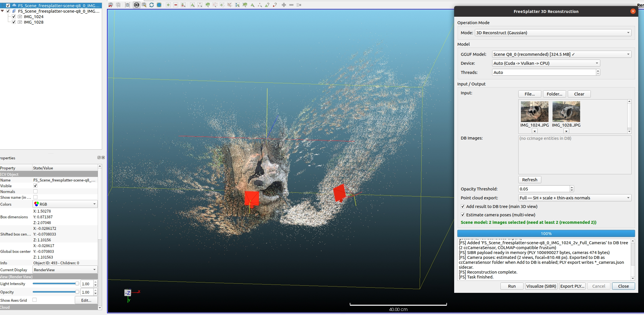Click the Light Intensity slider
Screen dimensions: 644x315
(56, 284)
